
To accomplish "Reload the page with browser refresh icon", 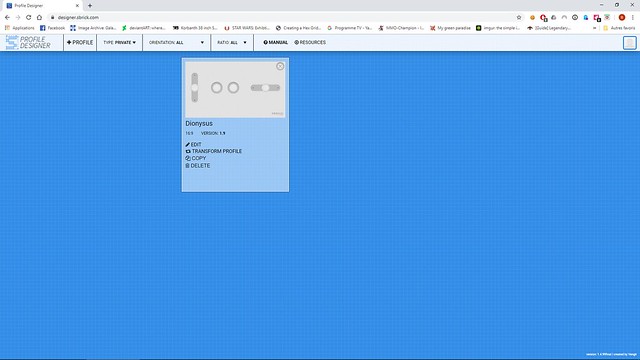I will click(x=29, y=18).
